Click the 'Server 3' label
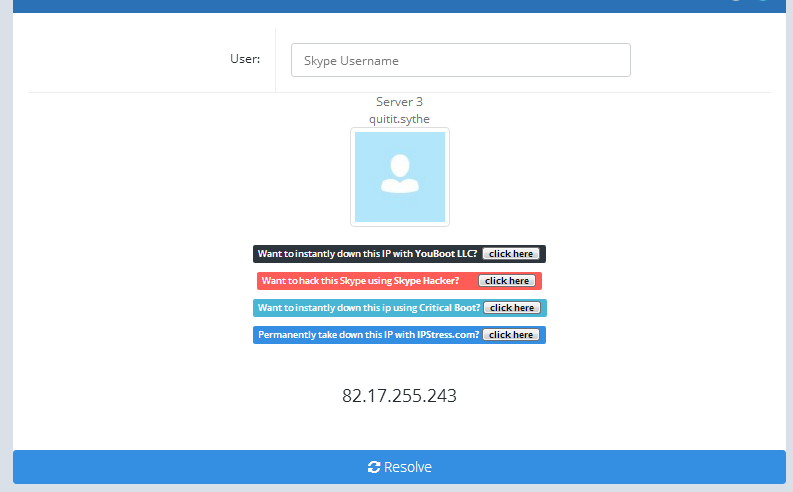793x492 pixels. click(x=399, y=102)
